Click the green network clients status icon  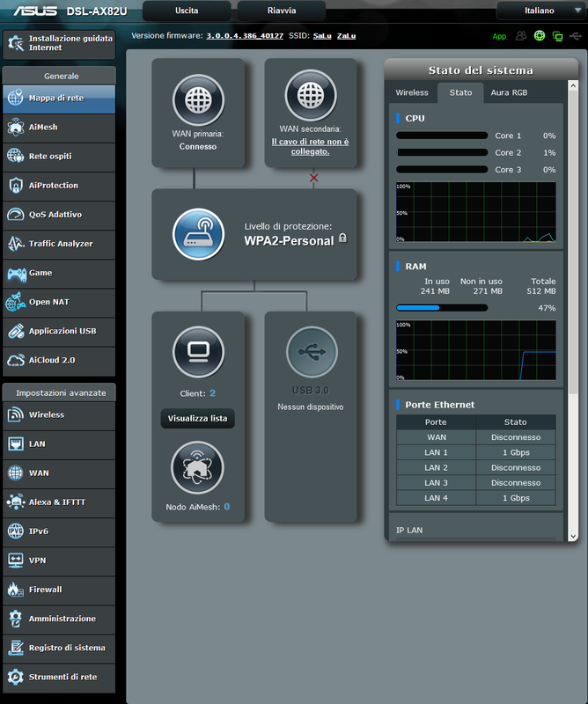(x=557, y=36)
